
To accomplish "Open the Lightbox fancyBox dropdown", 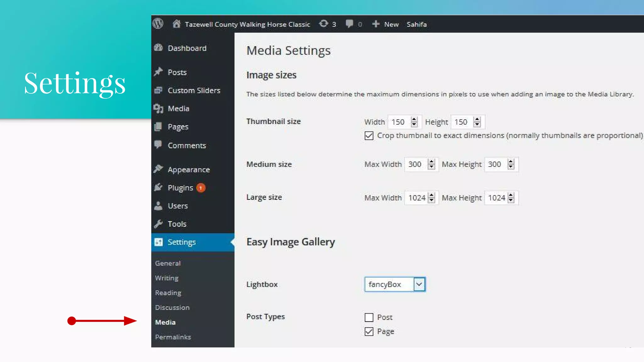I will pyautogui.click(x=395, y=284).
